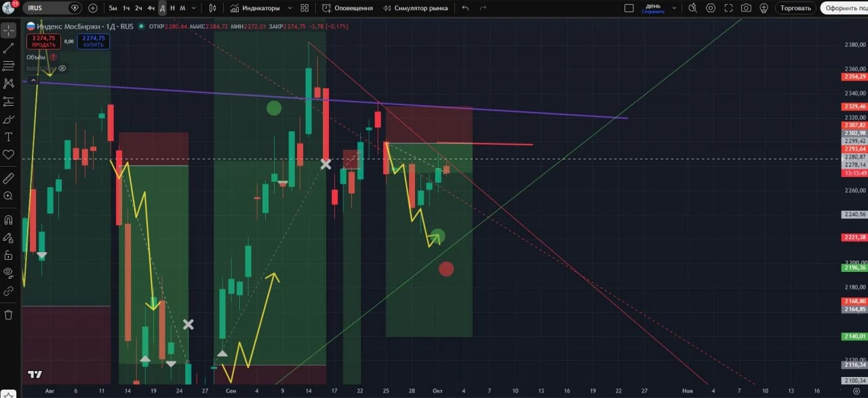Click the green 2196,36 price label on axis

(854, 267)
